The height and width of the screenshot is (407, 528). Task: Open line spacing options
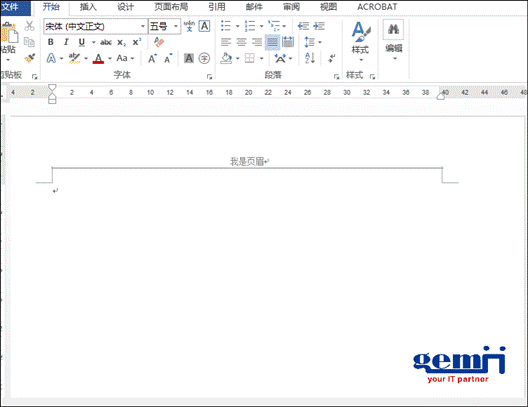click(312, 42)
